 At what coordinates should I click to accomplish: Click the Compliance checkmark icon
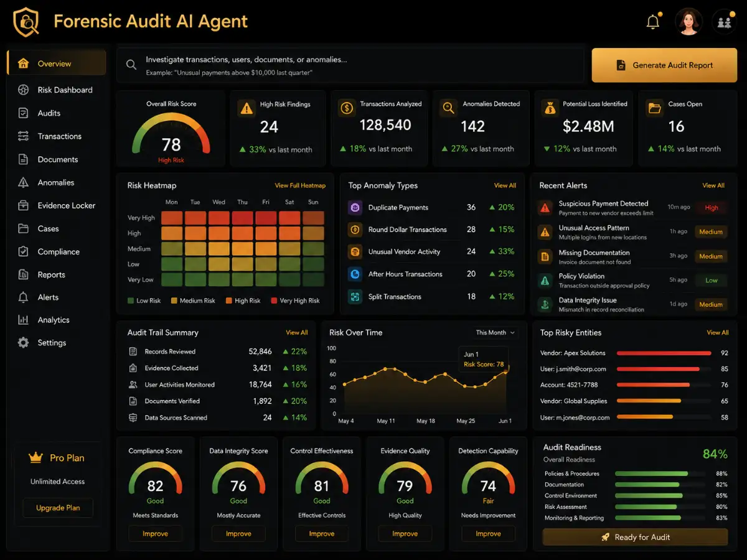pyautogui.click(x=23, y=251)
